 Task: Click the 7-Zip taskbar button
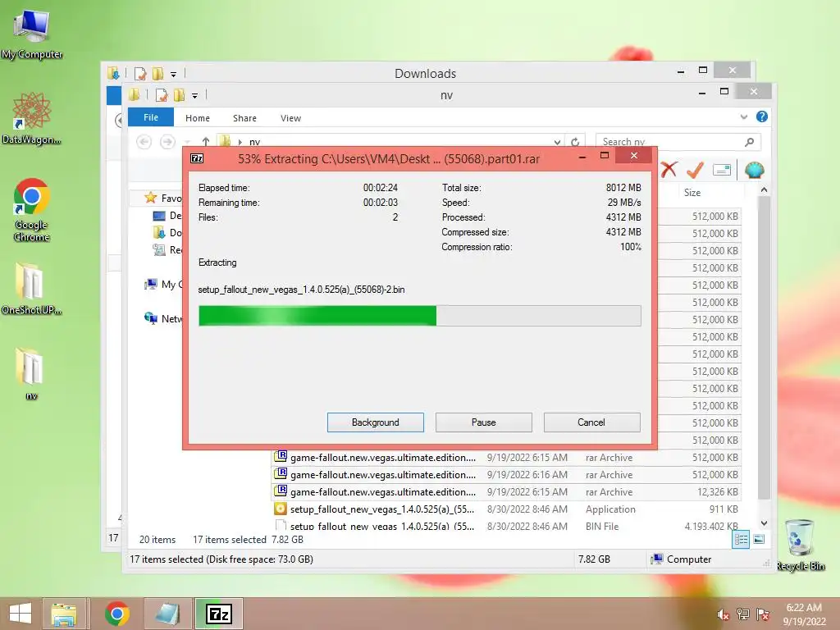tap(218, 614)
